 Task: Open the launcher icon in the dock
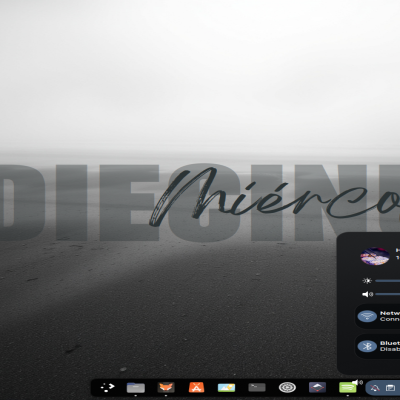coord(108,387)
